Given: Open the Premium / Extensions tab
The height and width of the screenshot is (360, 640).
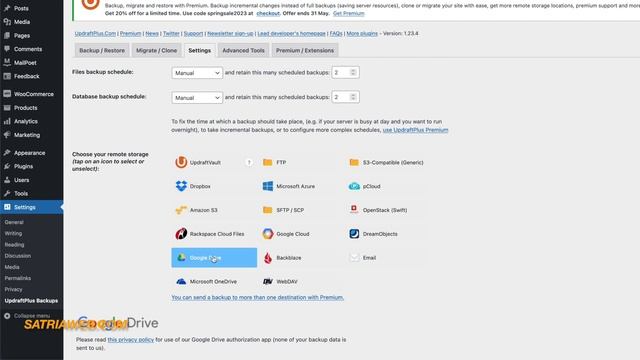Looking at the screenshot, I should 305,51.
